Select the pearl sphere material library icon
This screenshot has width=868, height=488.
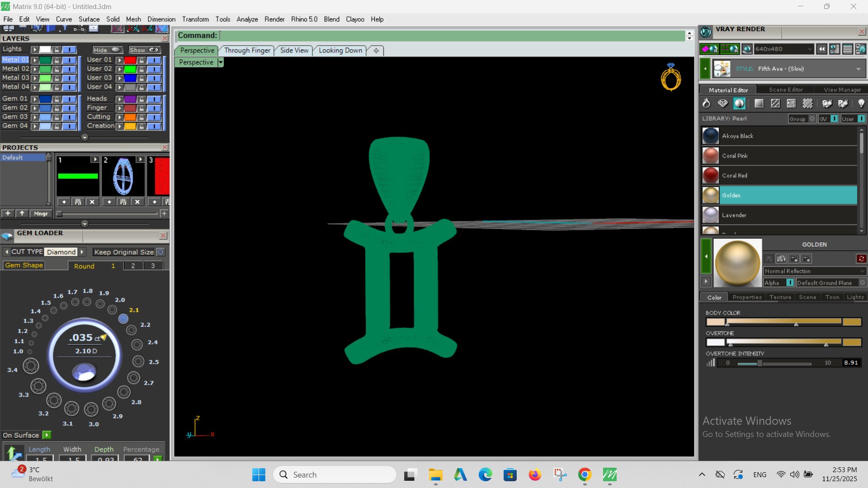pyautogui.click(x=739, y=103)
